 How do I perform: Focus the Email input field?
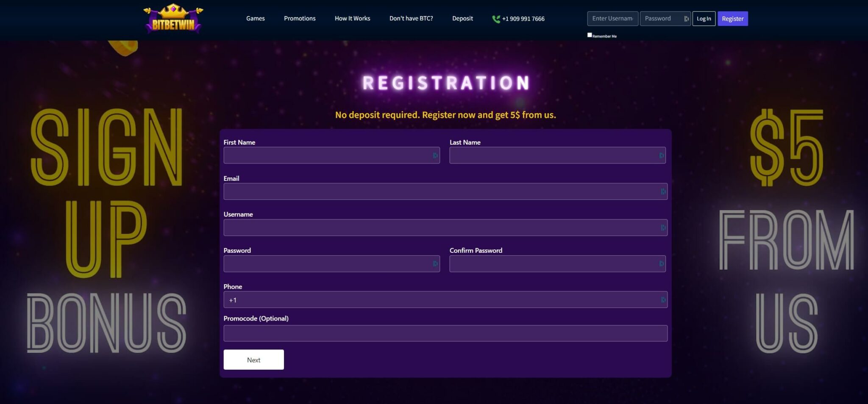[x=445, y=191]
